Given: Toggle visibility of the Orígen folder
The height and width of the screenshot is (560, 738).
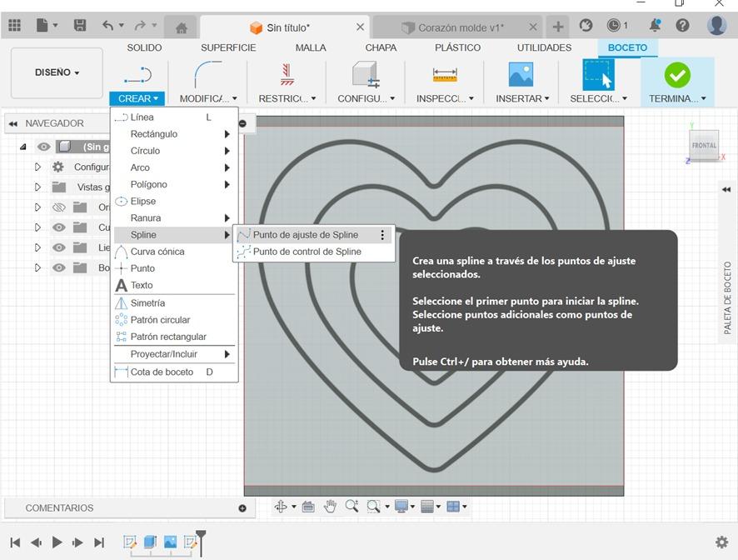Looking at the screenshot, I should tap(58, 207).
